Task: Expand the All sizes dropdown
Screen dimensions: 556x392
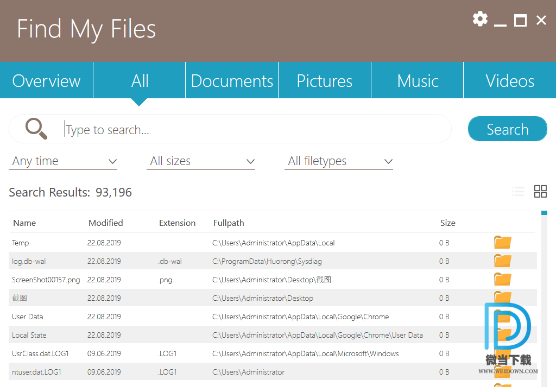Action: 201,161
